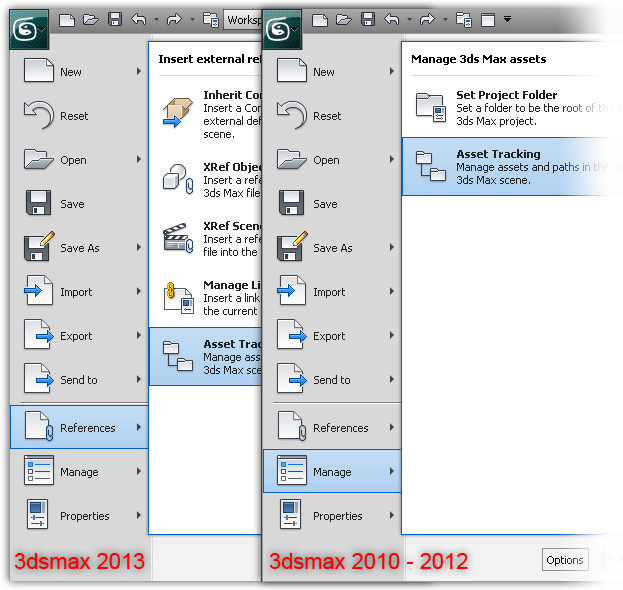Click Open File icon in 2013 toolbar
Screen dimensions: 623x590
(x=91, y=19)
